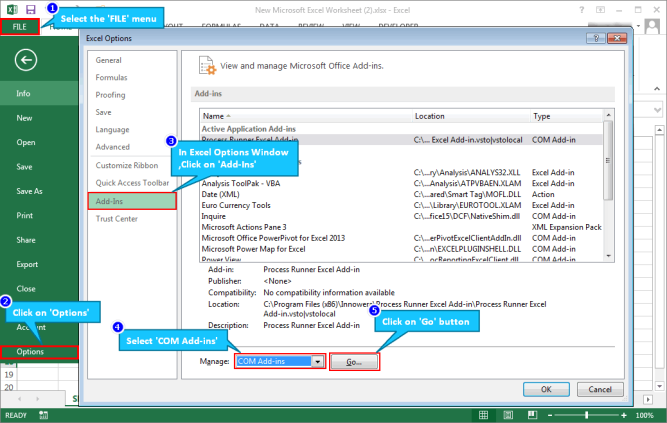
Task: Click row header 19 in worksheet
Action: pos(9,375)
